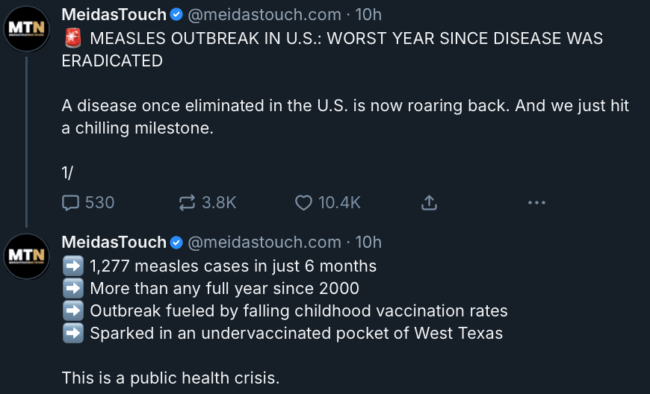Click the vertical thread connector line

[x=27, y=142]
